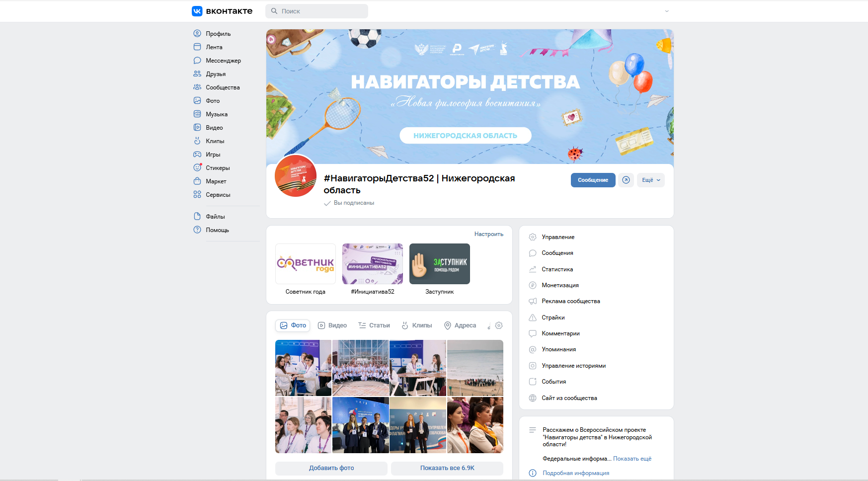The width and height of the screenshot is (868, 481).
Task: Open the Заступник thumbnail
Action: coord(440,264)
